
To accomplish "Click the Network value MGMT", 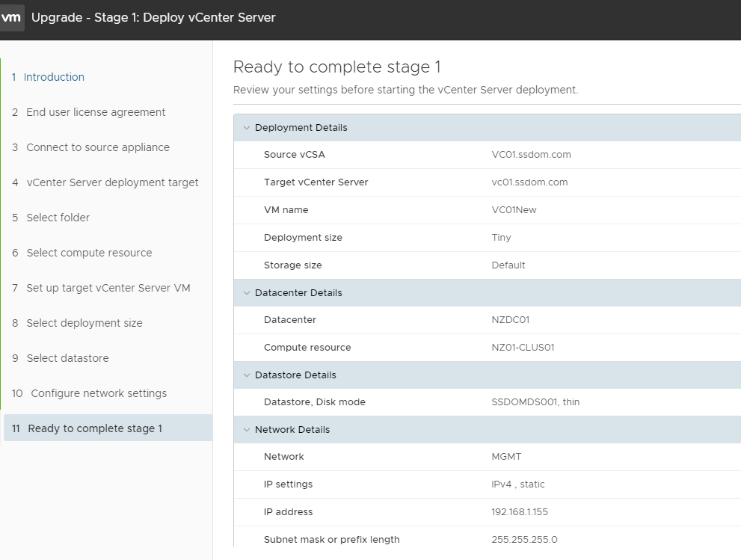I will (x=507, y=457).
